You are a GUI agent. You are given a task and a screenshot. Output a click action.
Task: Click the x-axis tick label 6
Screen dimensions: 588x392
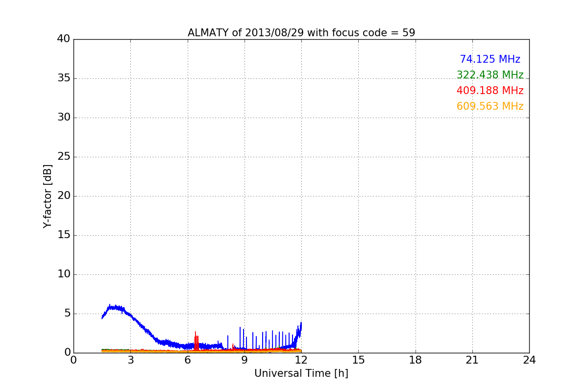point(188,360)
